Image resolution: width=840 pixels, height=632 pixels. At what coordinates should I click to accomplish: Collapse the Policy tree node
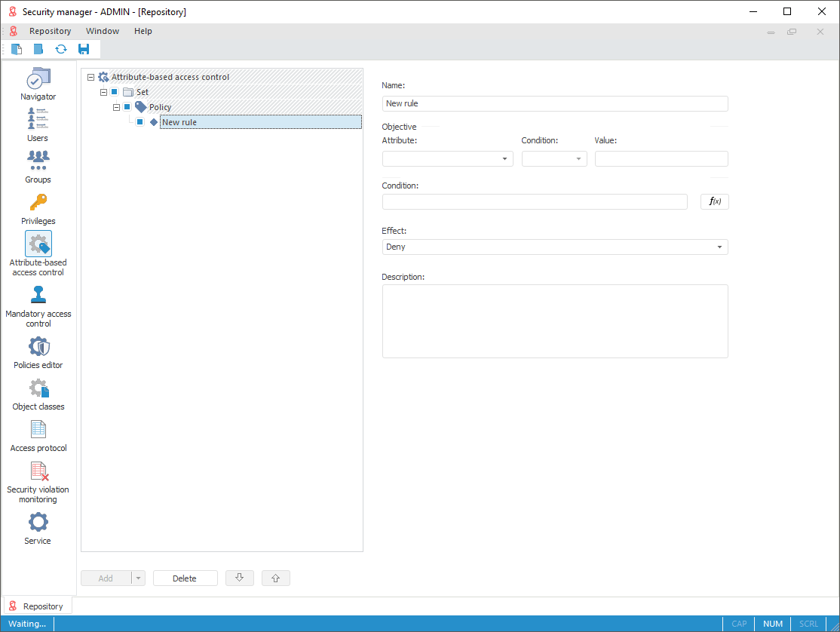point(116,107)
